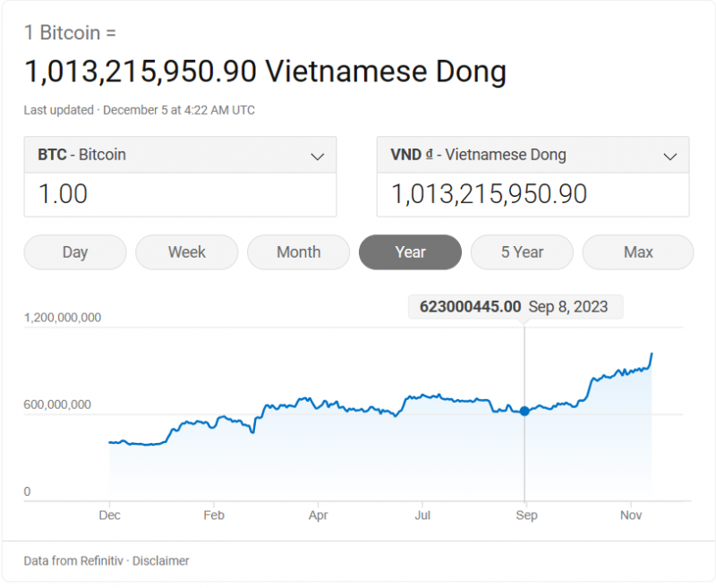716x588 pixels.
Task: Expand the Bitcoin selector chevron arrow
Action: tap(318, 156)
